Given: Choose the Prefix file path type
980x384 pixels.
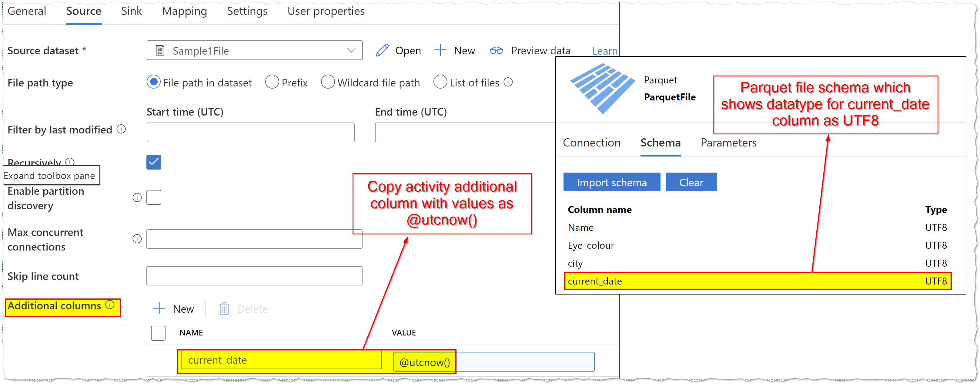Looking at the screenshot, I should (x=272, y=82).
